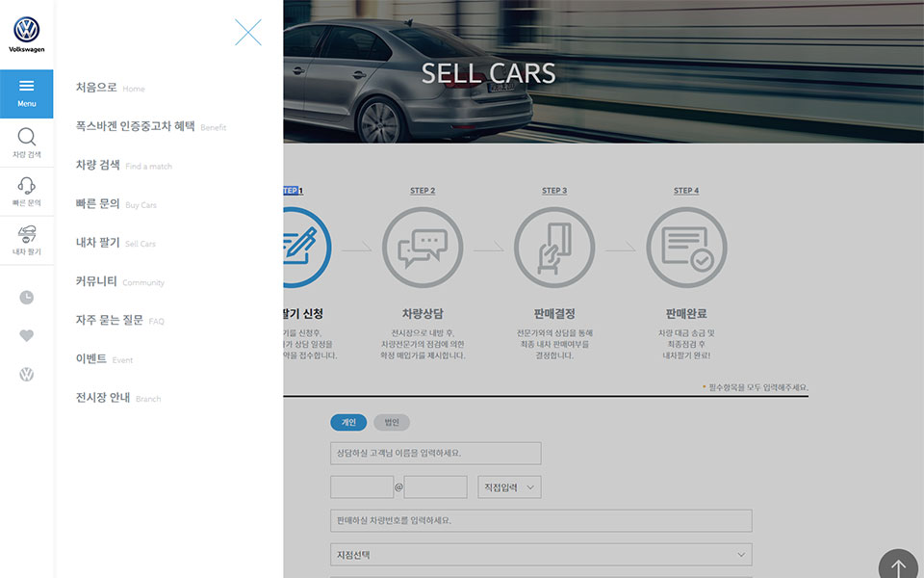The height and width of the screenshot is (578, 924).
Task: Click the Volkswagen logo in sidebar top
Action: (26, 32)
